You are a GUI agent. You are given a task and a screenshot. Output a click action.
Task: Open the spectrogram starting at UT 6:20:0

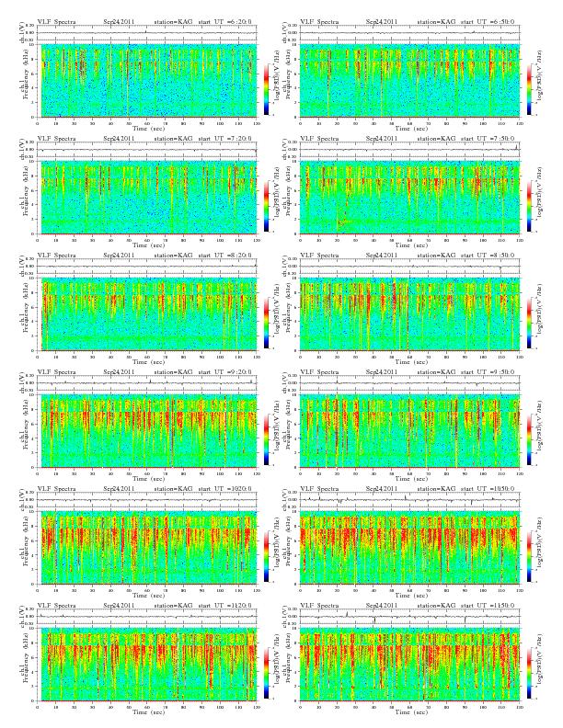click(149, 81)
